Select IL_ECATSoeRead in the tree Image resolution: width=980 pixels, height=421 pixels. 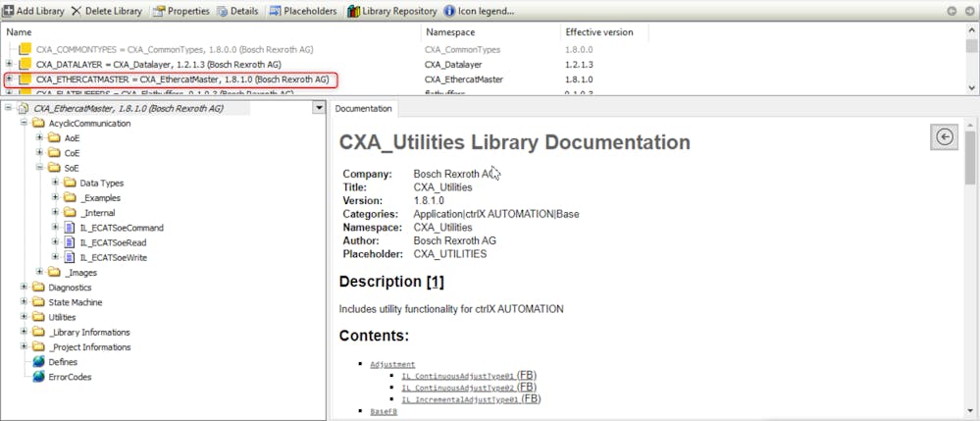(113, 242)
